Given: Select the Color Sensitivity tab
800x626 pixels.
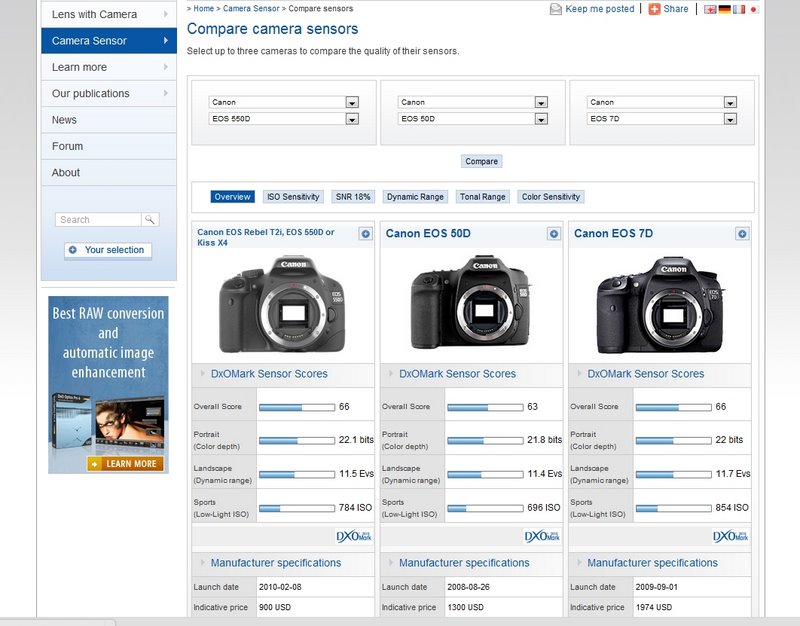Looking at the screenshot, I should click(550, 197).
